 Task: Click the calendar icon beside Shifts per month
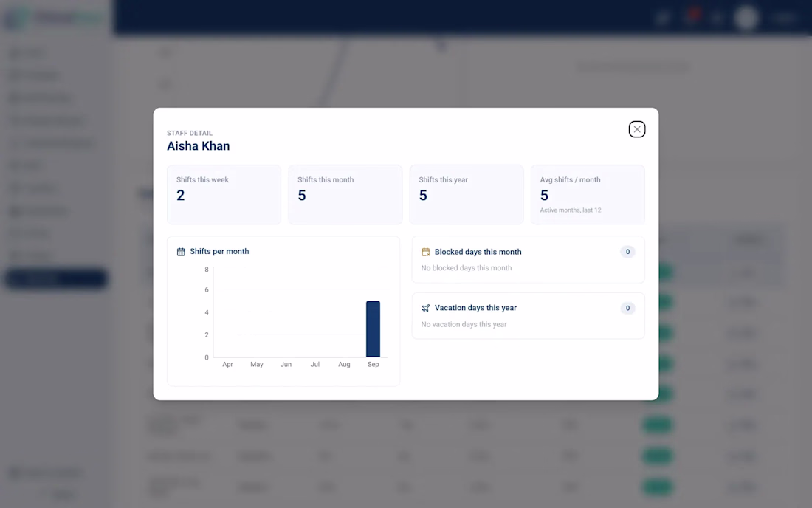point(181,252)
